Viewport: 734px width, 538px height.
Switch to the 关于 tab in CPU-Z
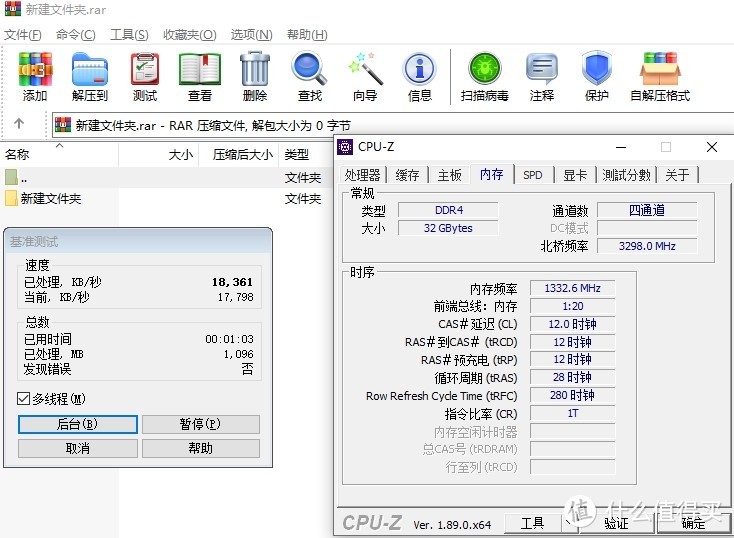point(677,175)
